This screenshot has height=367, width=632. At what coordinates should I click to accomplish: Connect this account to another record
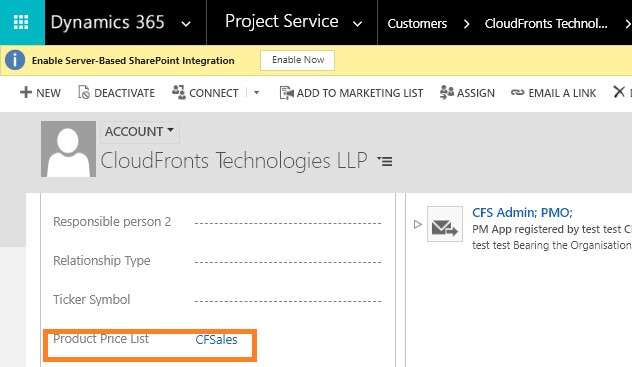[214, 93]
